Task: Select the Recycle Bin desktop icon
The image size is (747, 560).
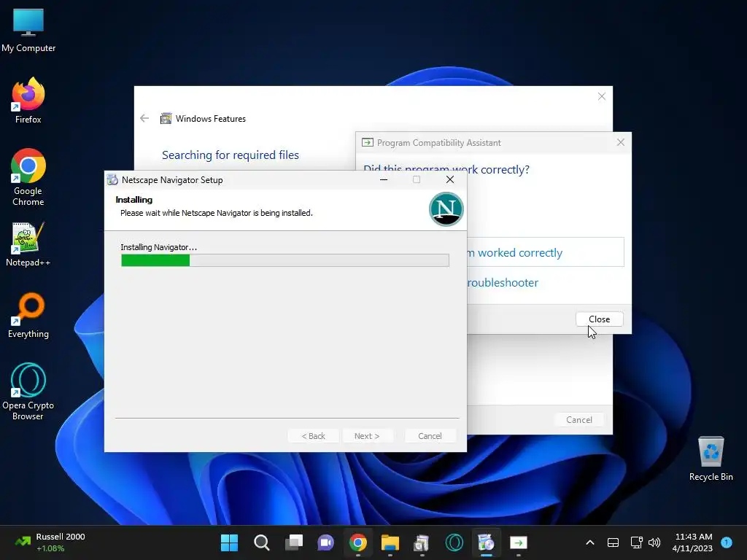Action: (711, 458)
